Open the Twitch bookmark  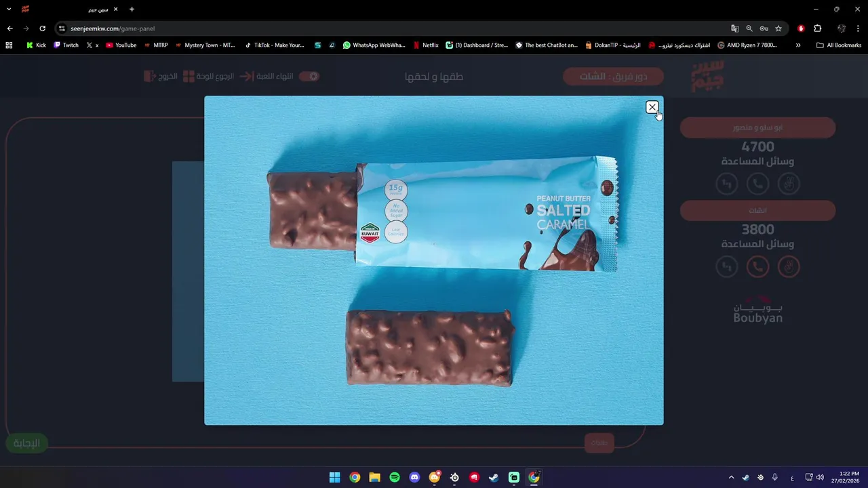[x=66, y=45]
